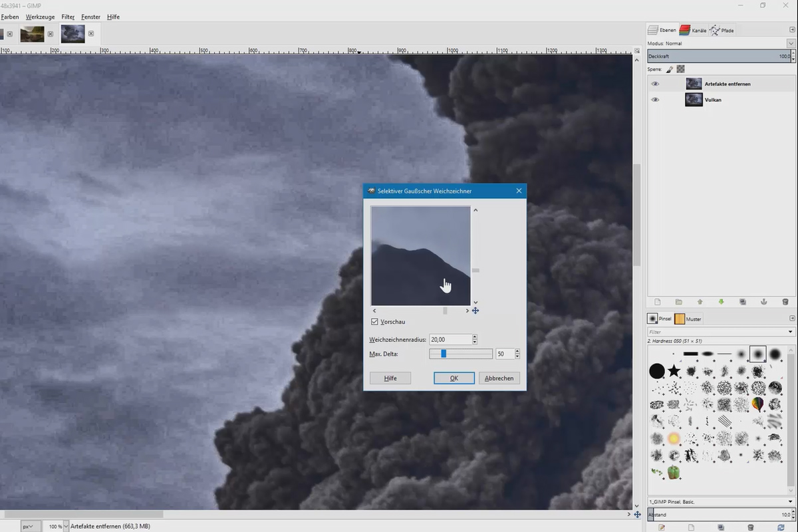Create a new brush
The width and height of the screenshot is (798, 532).
[x=692, y=527]
